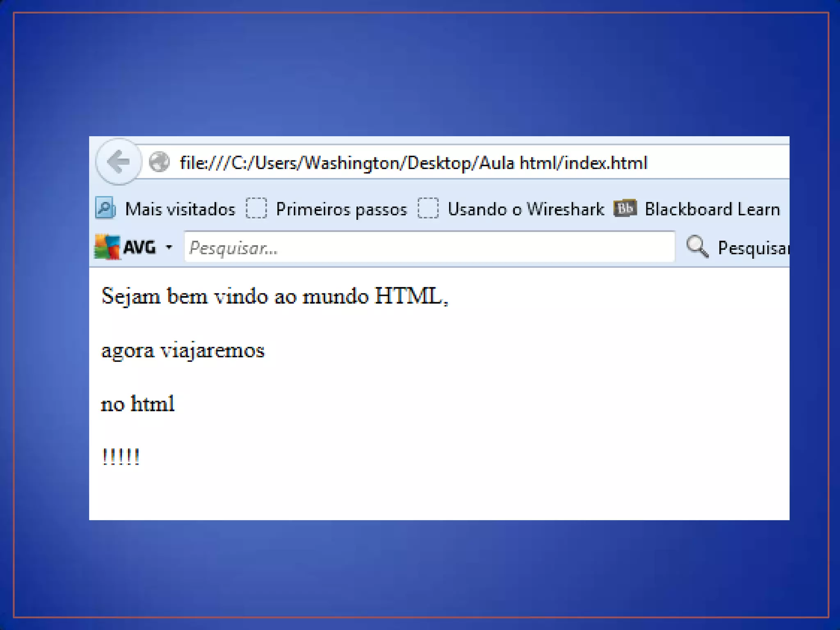Open the Primeiros passos bookmark
The height and width of the screenshot is (630, 840).
(341, 209)
